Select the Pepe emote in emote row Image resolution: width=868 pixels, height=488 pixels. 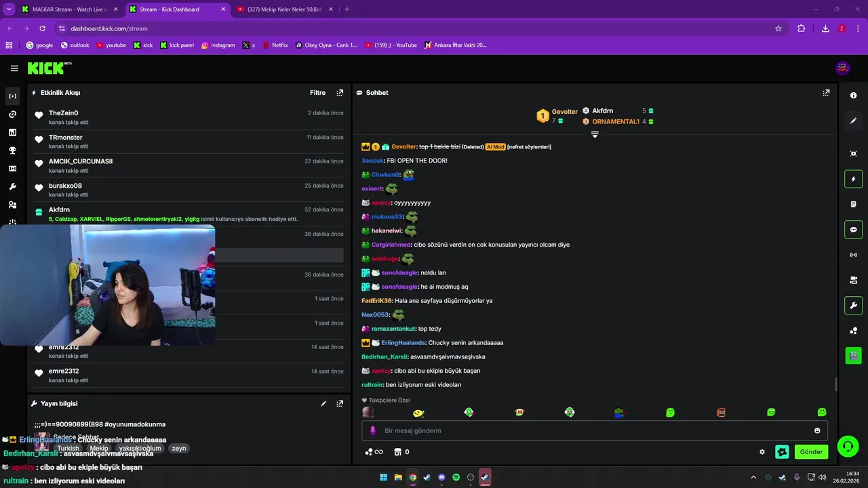point(619,412)
